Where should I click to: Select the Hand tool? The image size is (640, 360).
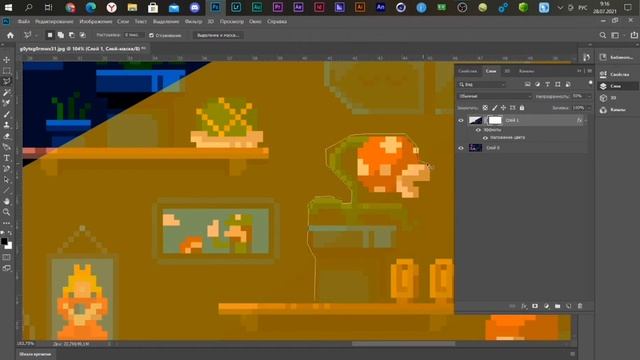tap(7, 201)
